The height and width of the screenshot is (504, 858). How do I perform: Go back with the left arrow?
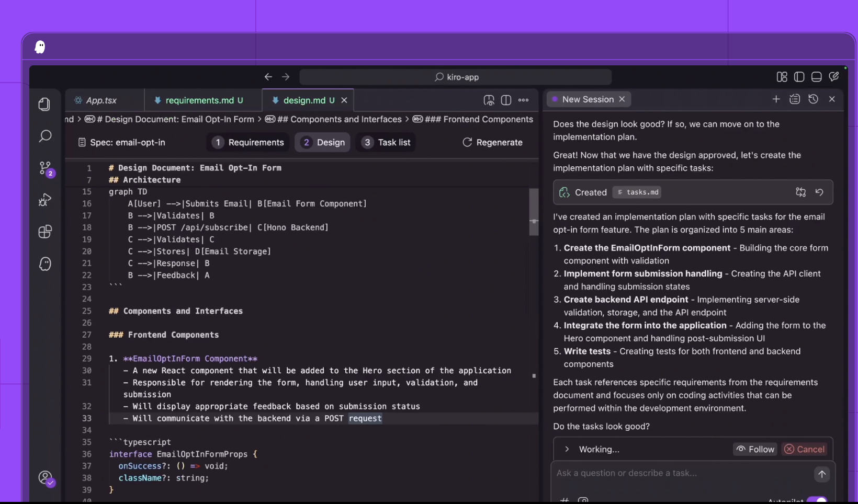click(268, 77)
